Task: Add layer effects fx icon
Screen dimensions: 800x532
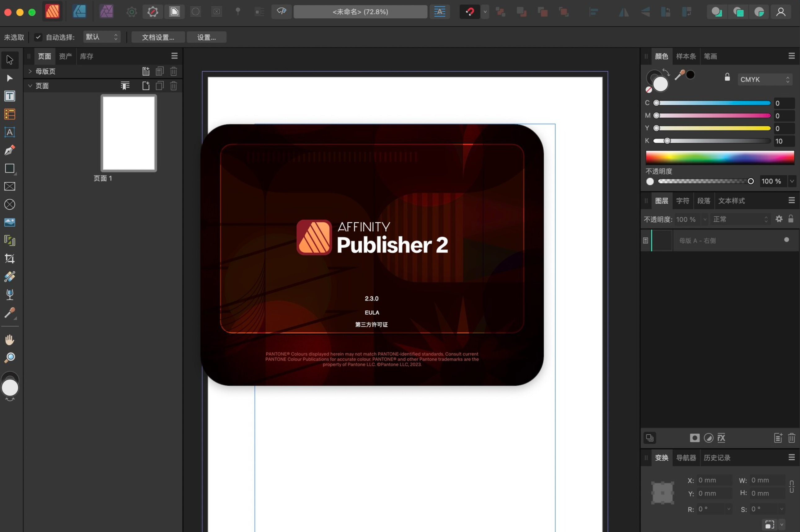Action: (x=721, y=438)
